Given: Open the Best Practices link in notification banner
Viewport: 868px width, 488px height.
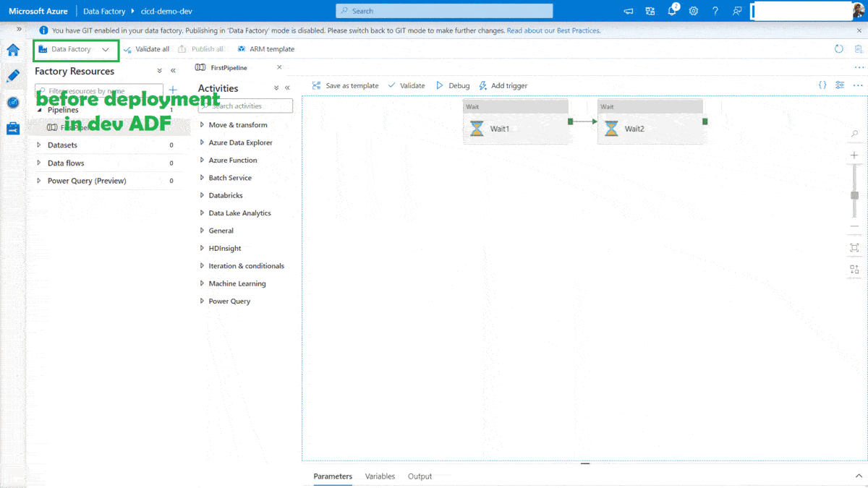Looking at the screenshot, I should tap(553, 30).
